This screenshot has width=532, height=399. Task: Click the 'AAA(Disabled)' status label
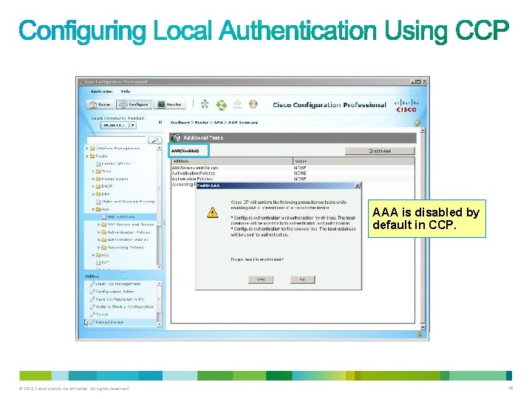[x=185, y=151]
